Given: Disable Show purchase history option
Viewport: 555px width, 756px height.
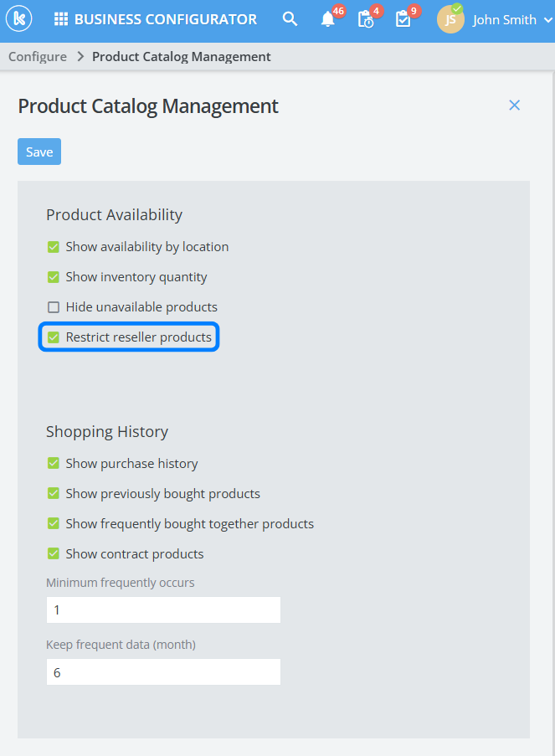Looking at the screenshot, I should point(54,464).
